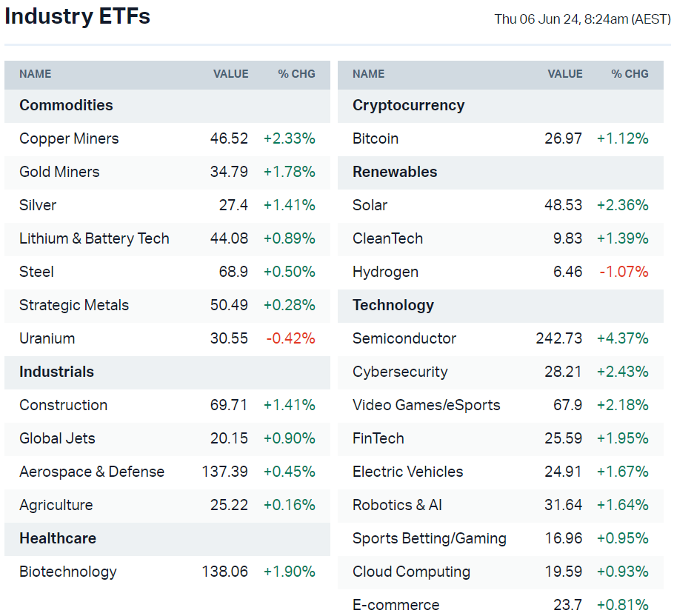Click the Technology category heading

point(393,305)
